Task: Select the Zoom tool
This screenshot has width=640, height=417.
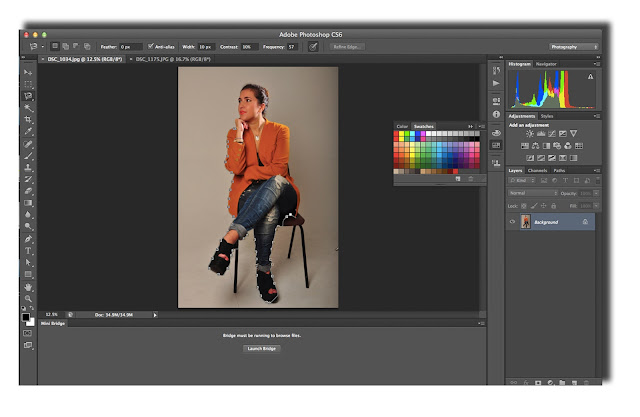Action: pyautogui.click(x=28, y=299)
